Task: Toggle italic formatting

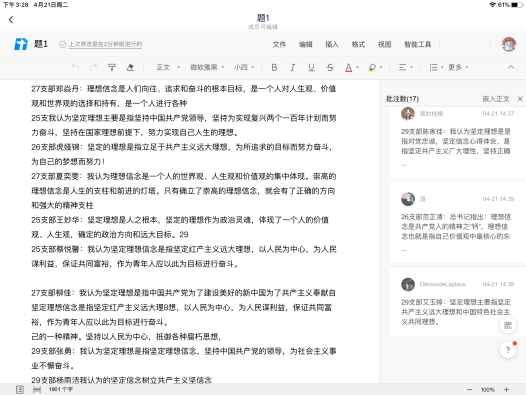Action: [x=293, y=67]
